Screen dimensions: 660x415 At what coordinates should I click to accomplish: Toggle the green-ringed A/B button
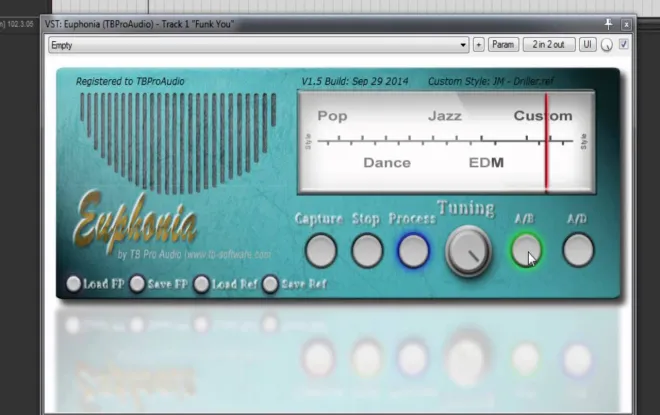point(526,250)
